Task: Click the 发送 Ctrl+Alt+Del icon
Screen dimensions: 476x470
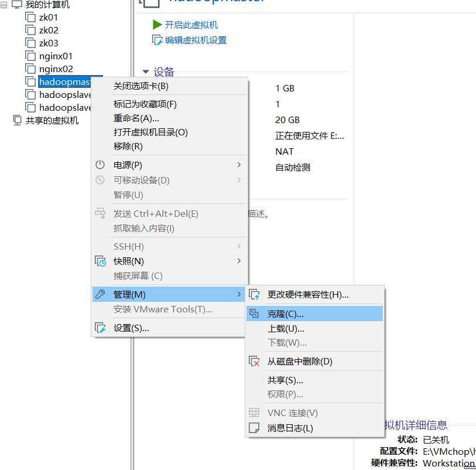Action: pyautogui.click(x=100, y=213)
